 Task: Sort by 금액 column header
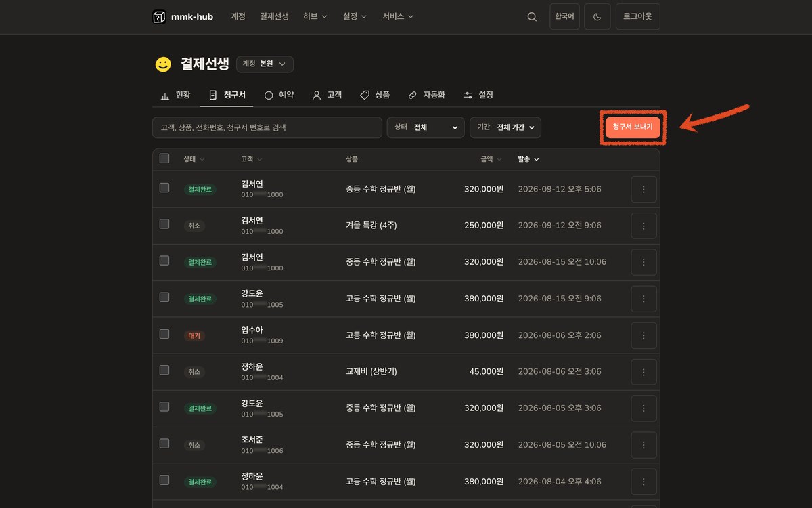point(492,159)
